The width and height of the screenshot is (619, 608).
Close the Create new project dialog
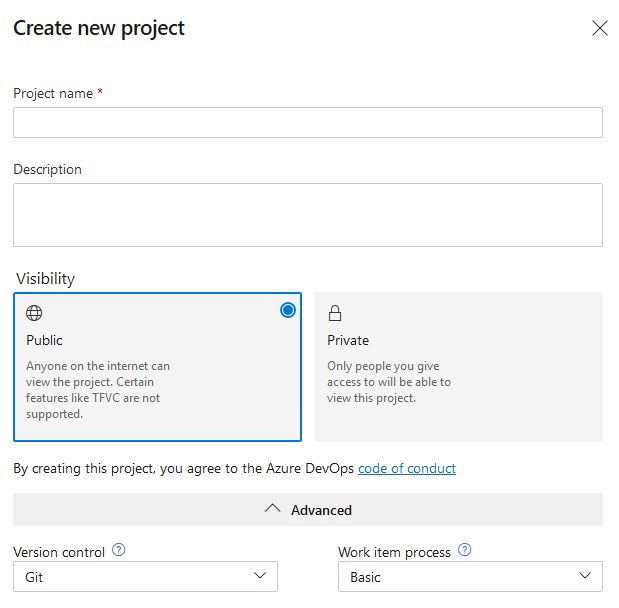[600, 28]
